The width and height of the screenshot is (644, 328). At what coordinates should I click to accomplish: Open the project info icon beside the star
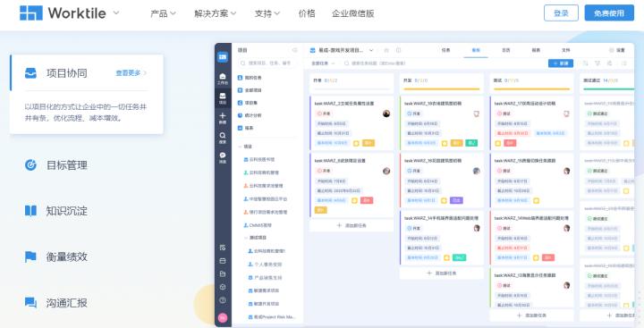point(398,50)
